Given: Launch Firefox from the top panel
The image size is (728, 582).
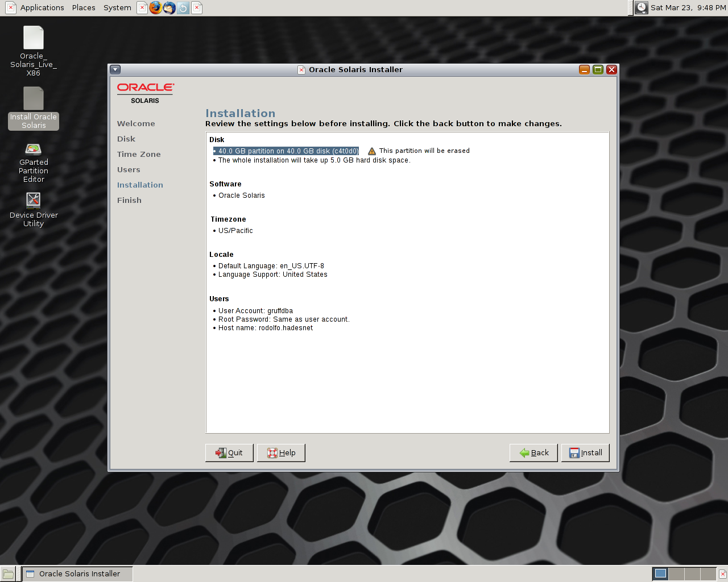Looking at the screenshot, I should pos(155,8).
